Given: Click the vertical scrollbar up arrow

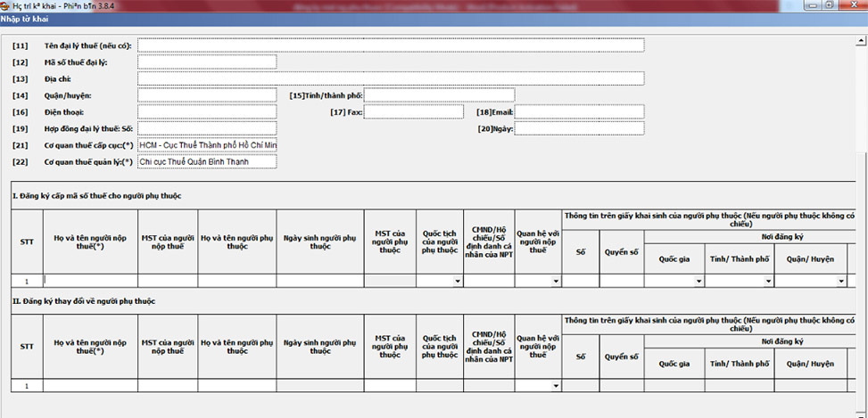Looking at the screenshot, I should pyautogui.click(x=861, y=40).
